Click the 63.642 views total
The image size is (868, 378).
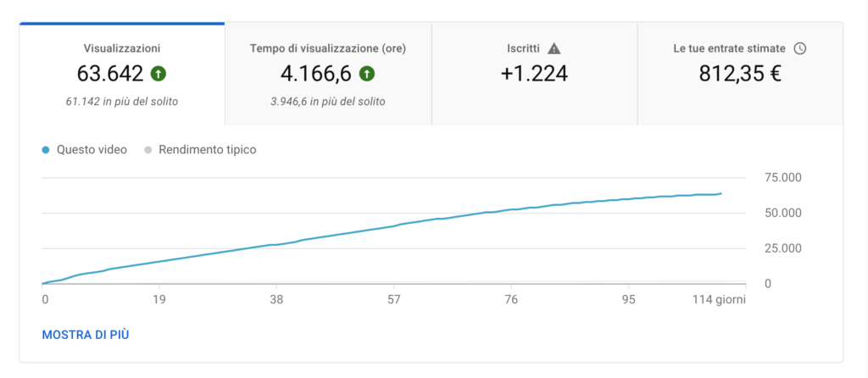[110, 74]
